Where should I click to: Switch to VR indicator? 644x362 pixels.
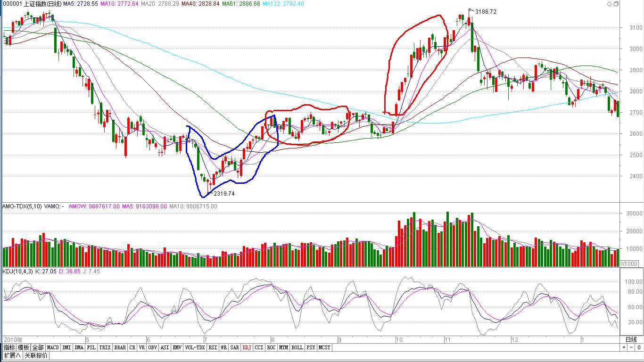point(142,347)
